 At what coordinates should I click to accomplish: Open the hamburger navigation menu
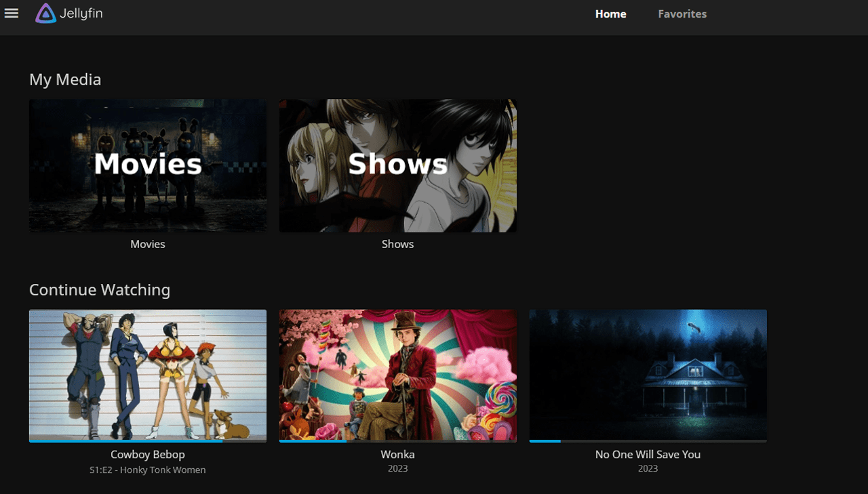(12, 14)
